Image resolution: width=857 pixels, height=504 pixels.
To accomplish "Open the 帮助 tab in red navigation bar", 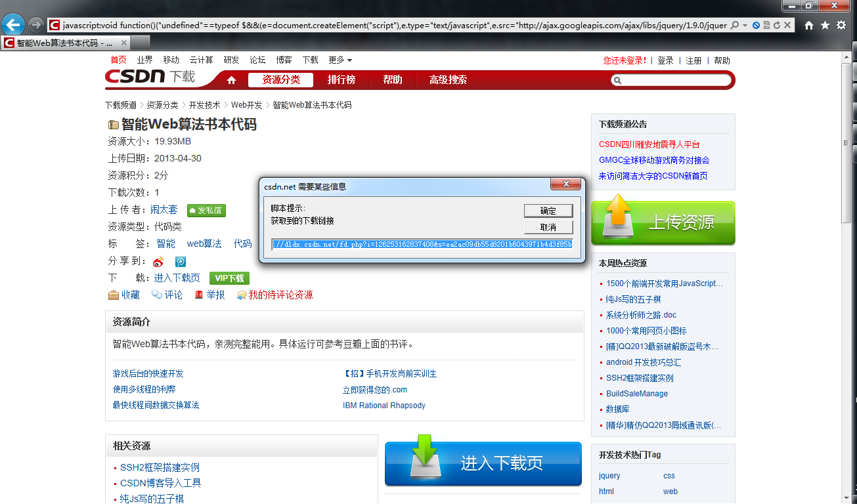I will pyautogui.click(x=393, y=80).
